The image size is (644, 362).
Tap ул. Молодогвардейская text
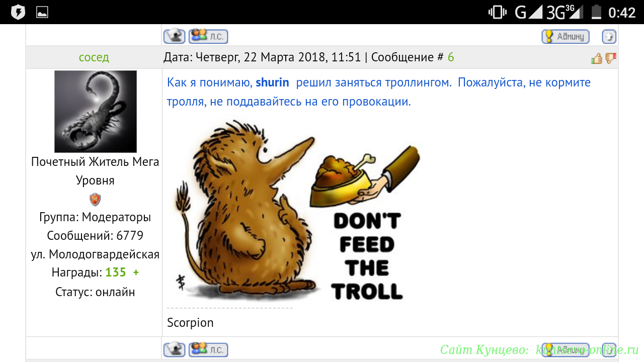(95, 254)
